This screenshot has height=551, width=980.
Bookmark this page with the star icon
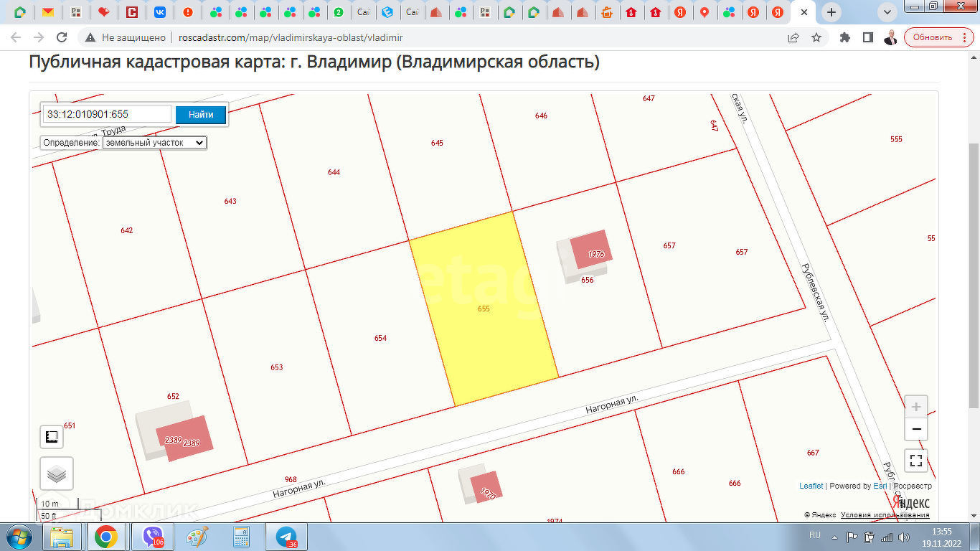(x=816, y=37)
